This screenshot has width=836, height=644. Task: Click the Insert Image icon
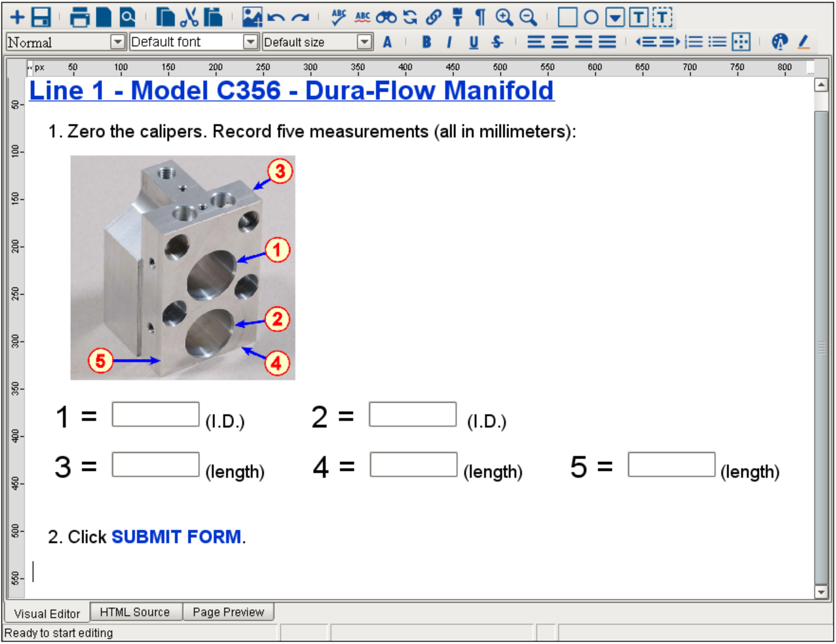252,17
